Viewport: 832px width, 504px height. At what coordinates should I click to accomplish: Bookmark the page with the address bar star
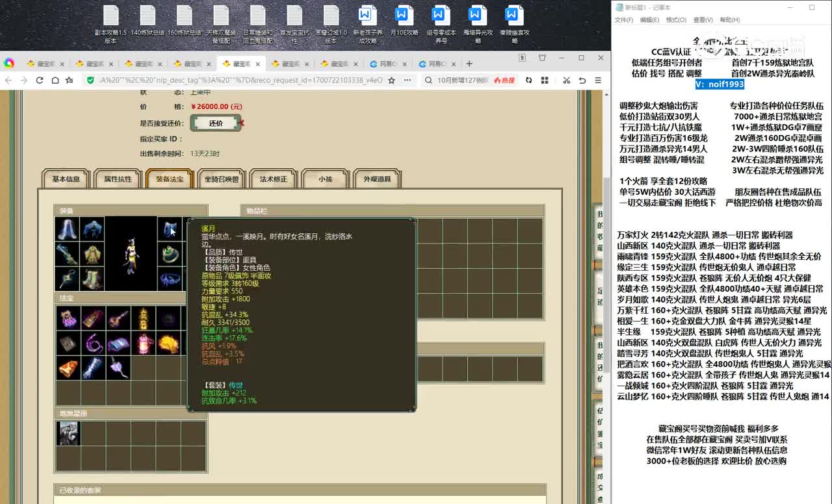point(391,80)
